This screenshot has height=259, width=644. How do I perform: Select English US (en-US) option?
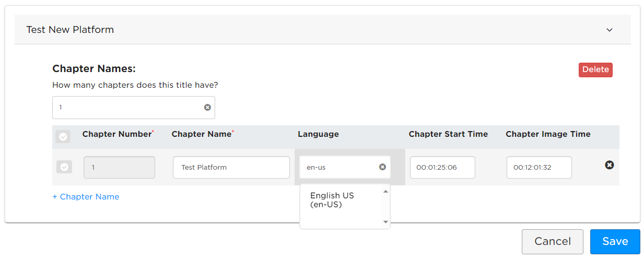(332, 200)
